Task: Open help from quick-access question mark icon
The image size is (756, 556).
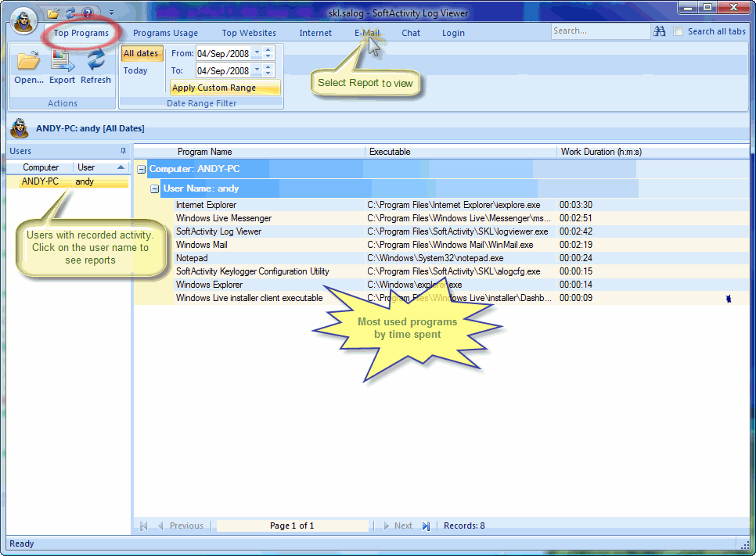Action: tap(88, 13)
